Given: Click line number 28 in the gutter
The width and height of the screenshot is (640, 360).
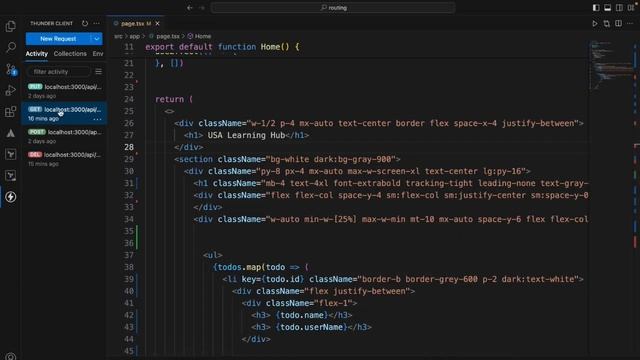Looking at the screenshot, I should pyautogui.click(x=129, y=147).
